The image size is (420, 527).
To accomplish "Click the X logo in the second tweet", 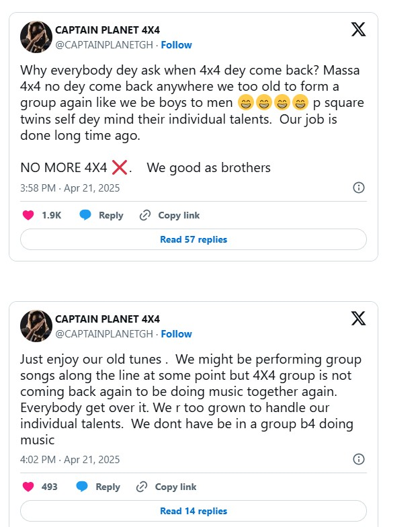I will pyautogui.click(x=358, y=318).
